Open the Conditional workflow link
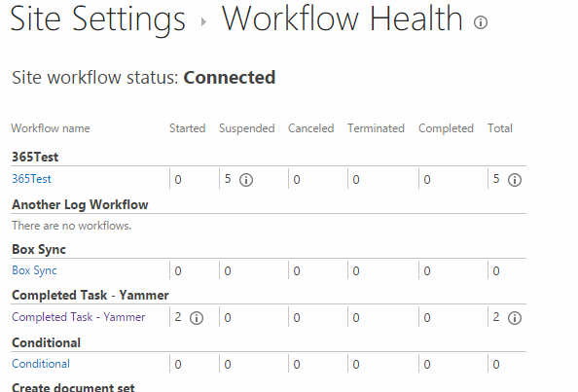 coord(41,364)
